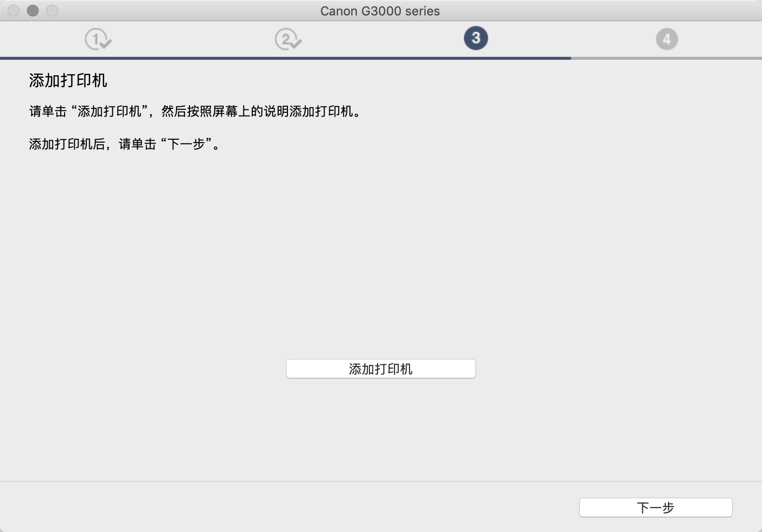The width and height of the screenshot is (762, 532).
Task: Minimize the Canon G3000 series window
Action: point(33,11)
